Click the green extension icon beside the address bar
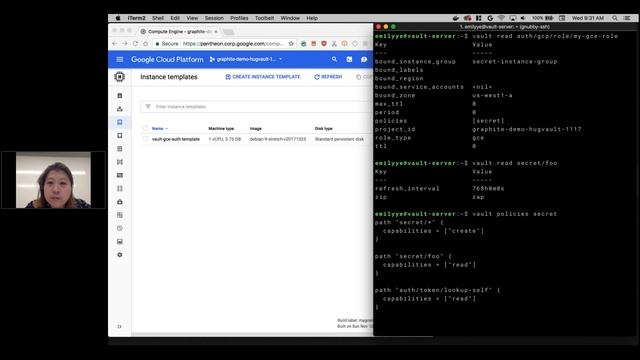 [303, 44]
